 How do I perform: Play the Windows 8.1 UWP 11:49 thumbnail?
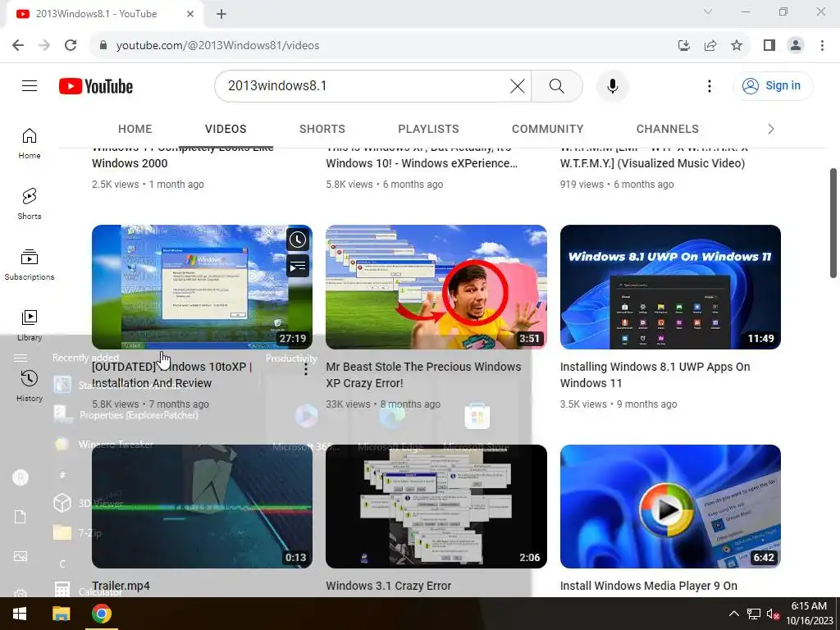(x=670, y=286)
